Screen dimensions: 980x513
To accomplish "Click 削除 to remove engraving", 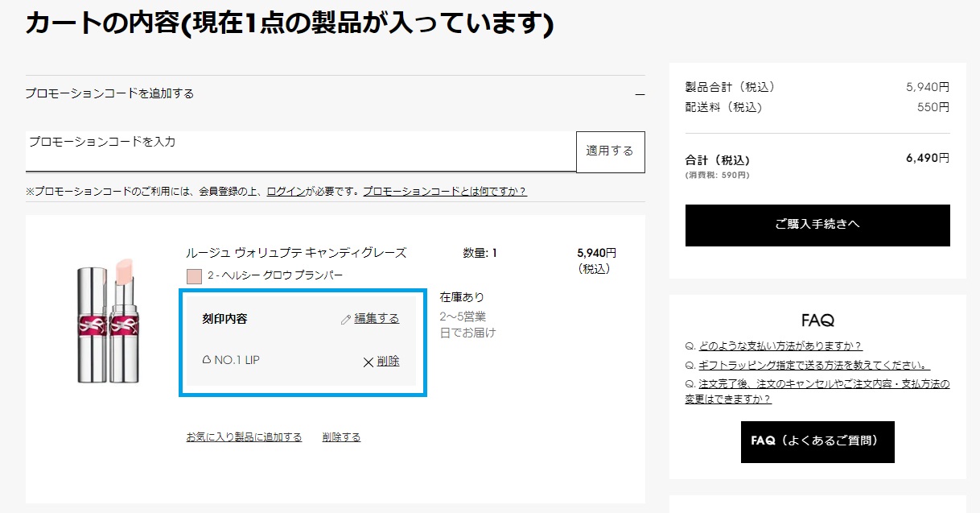I will tap(388, 361).
